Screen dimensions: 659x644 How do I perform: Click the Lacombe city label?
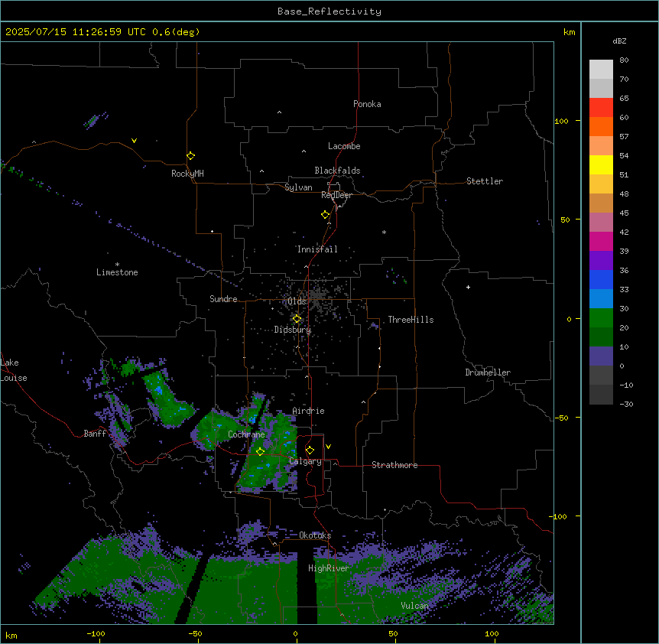344,146
